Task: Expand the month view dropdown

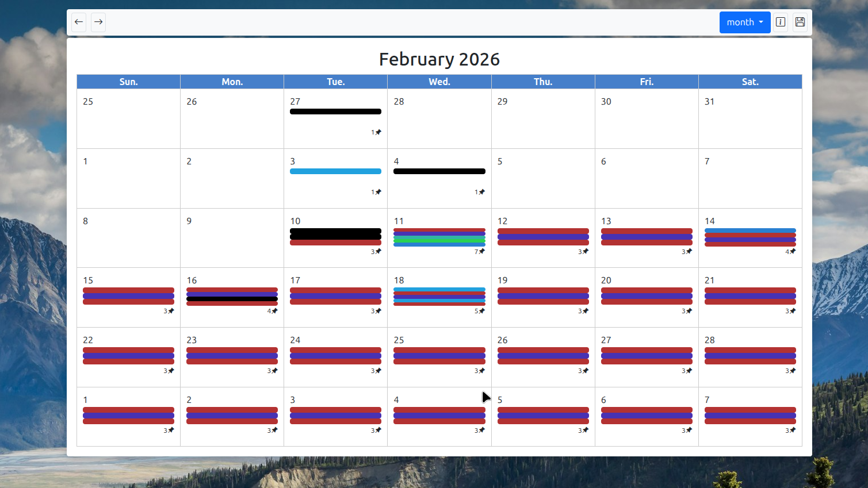Action: click(x=744, y=22)
